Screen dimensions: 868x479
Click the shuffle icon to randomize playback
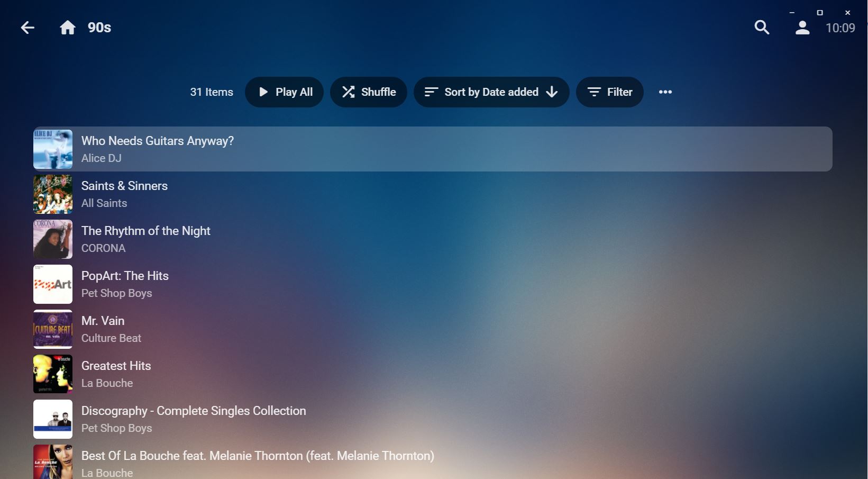tap(348, 92)
